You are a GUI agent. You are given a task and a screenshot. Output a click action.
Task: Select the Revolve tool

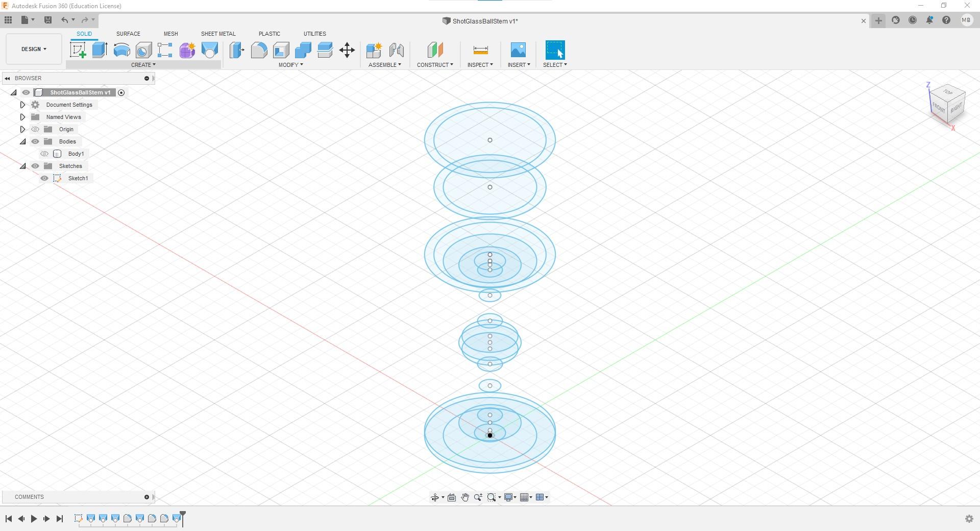click(x=121, y=50)
